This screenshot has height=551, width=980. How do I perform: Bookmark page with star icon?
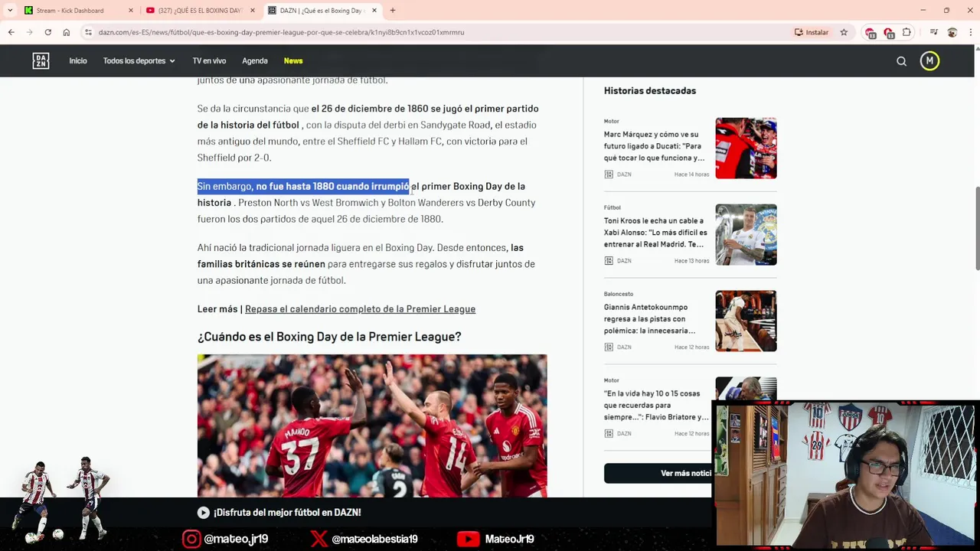coord(844,32)
